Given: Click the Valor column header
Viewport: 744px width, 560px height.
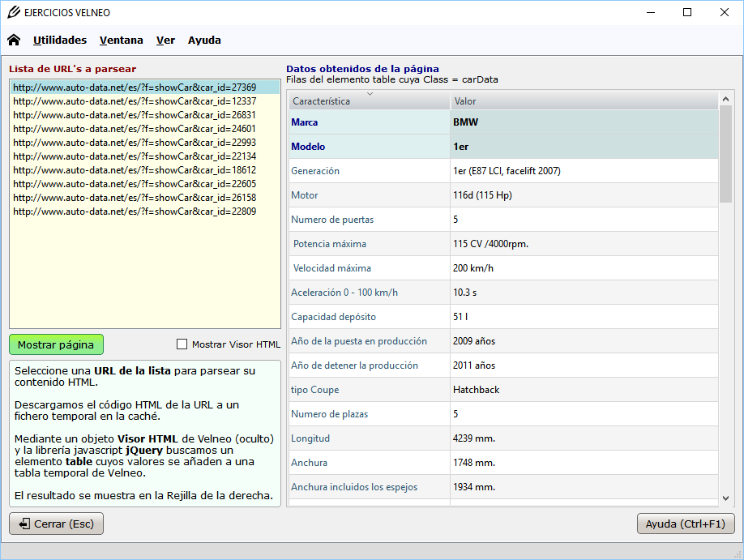Looking at the screenshot, I should click(x=584, y=101).
